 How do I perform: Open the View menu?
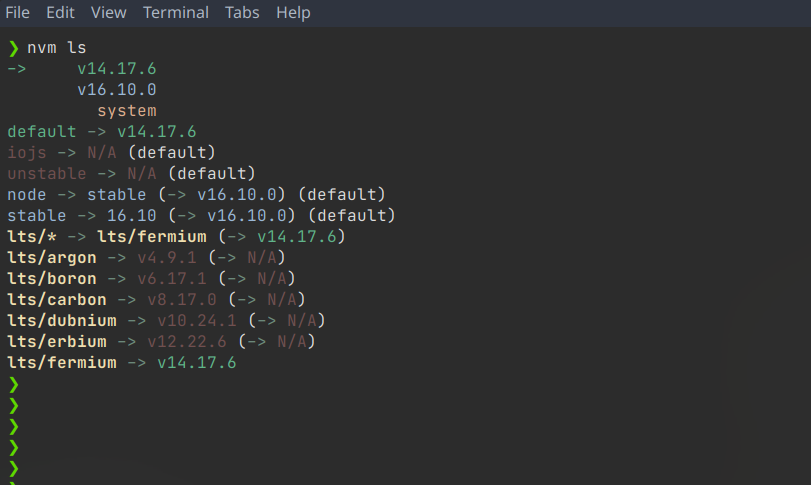coord(108,13)
